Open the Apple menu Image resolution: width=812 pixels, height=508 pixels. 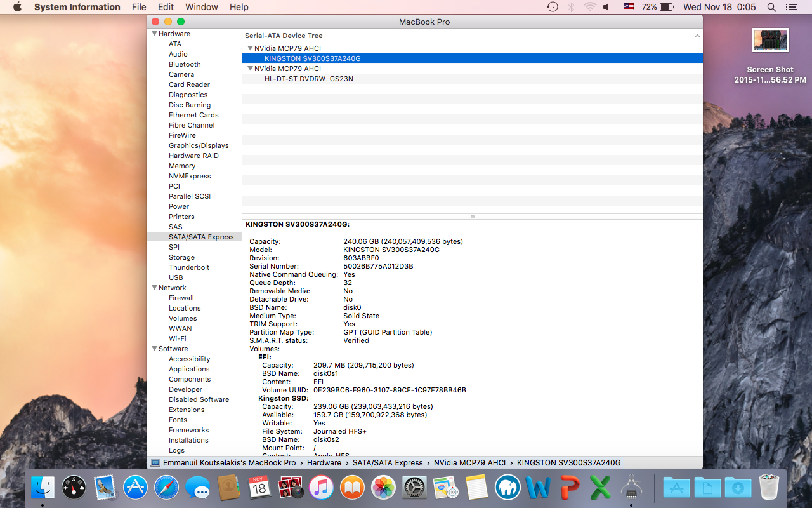17,7
